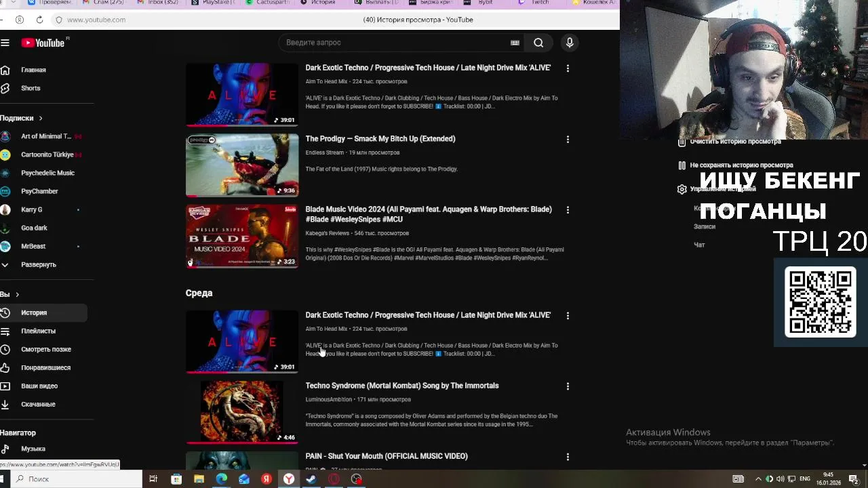Open options menu for Techno Syndrome video
868x488 pixels.
[x=568, y=386]
